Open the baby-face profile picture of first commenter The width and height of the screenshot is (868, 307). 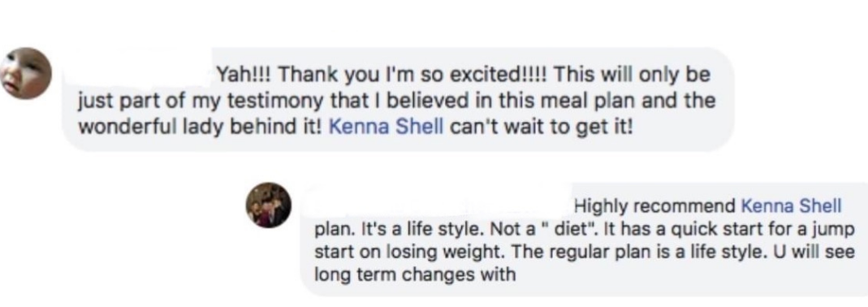point(26,73)
